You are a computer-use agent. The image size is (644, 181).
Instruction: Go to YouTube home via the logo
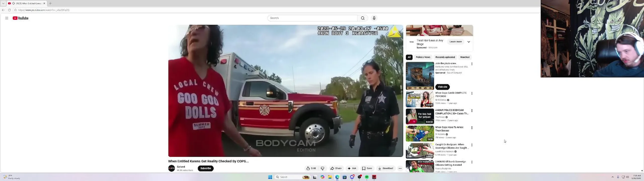(20, 18)
